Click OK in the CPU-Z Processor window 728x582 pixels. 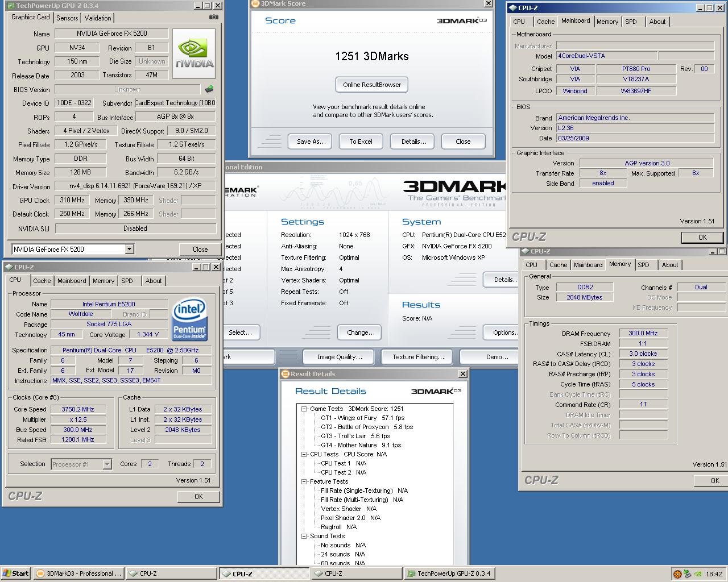198,497
